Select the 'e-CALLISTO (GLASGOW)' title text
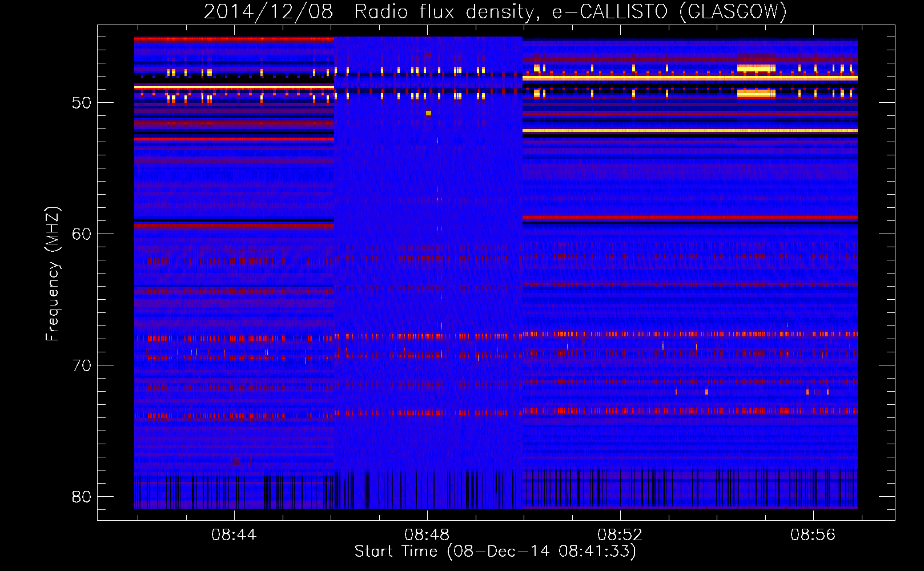This screenshot has width=924, height=571. [x=669, y=11]
